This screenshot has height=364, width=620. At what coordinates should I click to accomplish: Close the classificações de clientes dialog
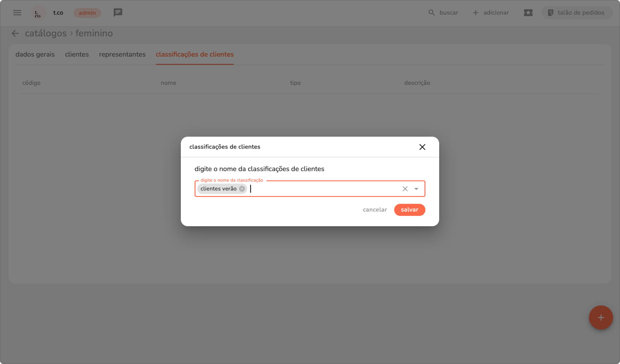(x=422, y=147)
